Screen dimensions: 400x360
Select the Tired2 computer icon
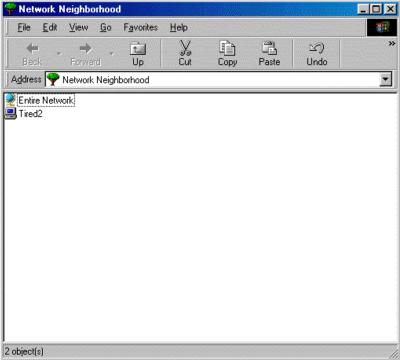click(10, 114)
